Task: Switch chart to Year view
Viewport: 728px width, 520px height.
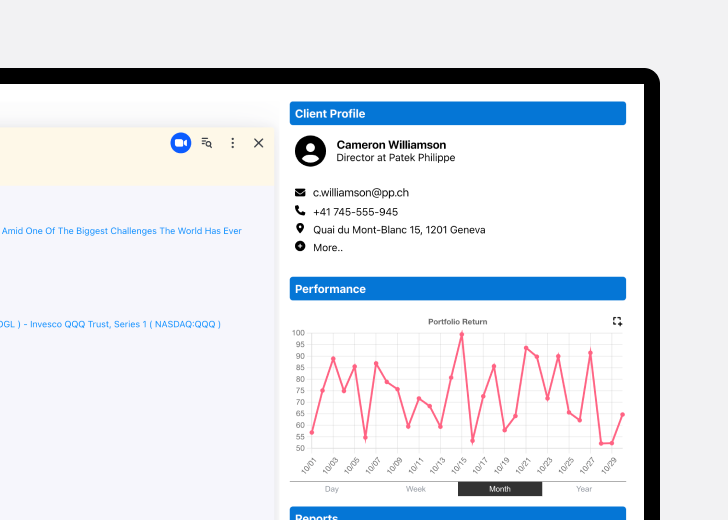Action: pos(584,489)
